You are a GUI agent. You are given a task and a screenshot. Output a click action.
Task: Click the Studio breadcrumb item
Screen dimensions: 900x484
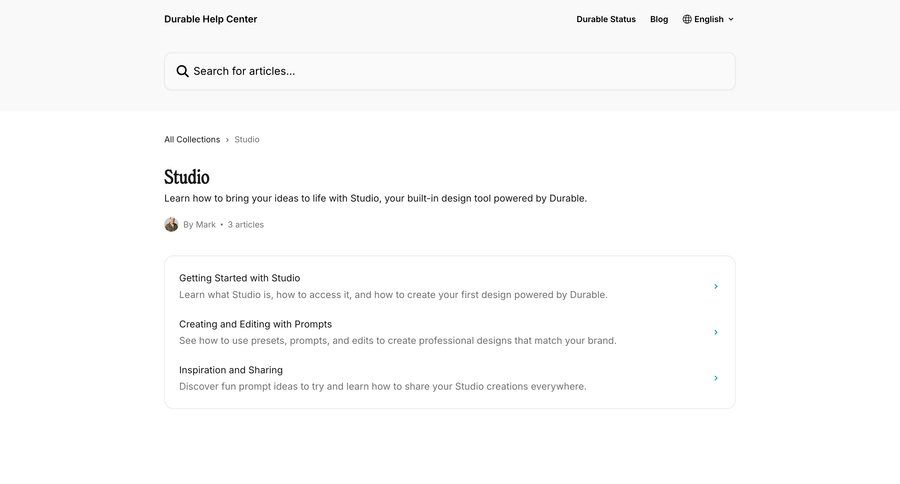[x=247, y=140]
